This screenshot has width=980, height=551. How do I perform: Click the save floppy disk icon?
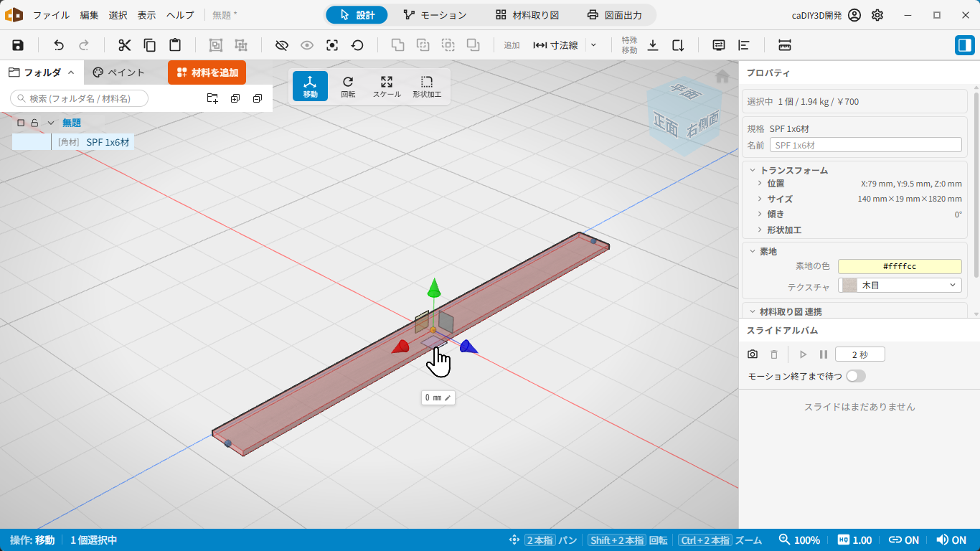[18, 45]
